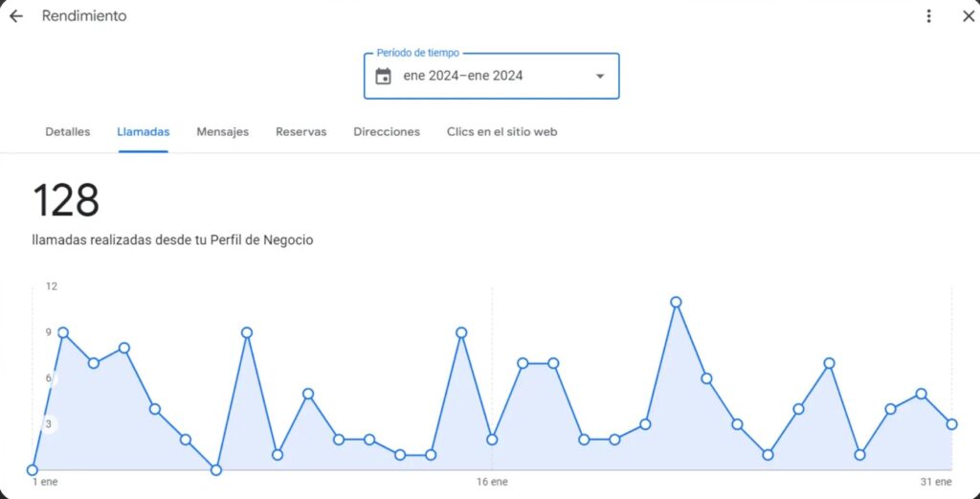
Task: Switch to the Detalles tab
Action: pos(68,132)
